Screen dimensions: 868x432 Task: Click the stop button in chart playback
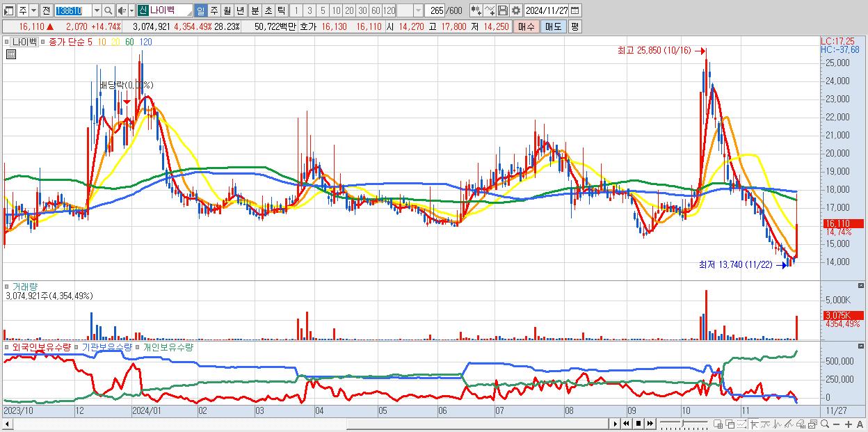638,424
